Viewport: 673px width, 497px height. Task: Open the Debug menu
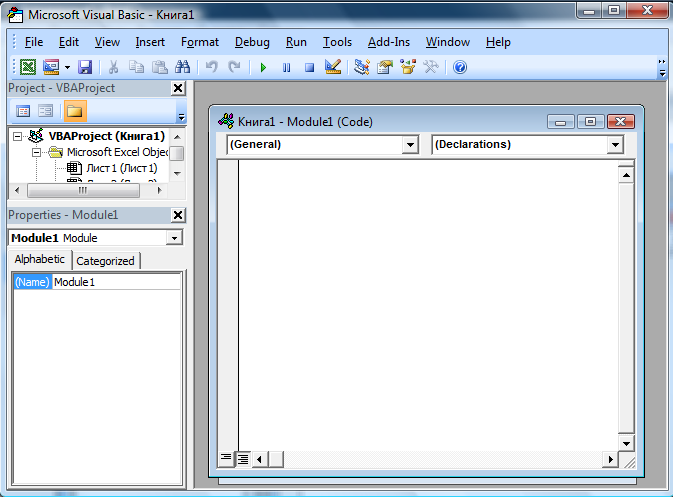click(x=252, y=42)
